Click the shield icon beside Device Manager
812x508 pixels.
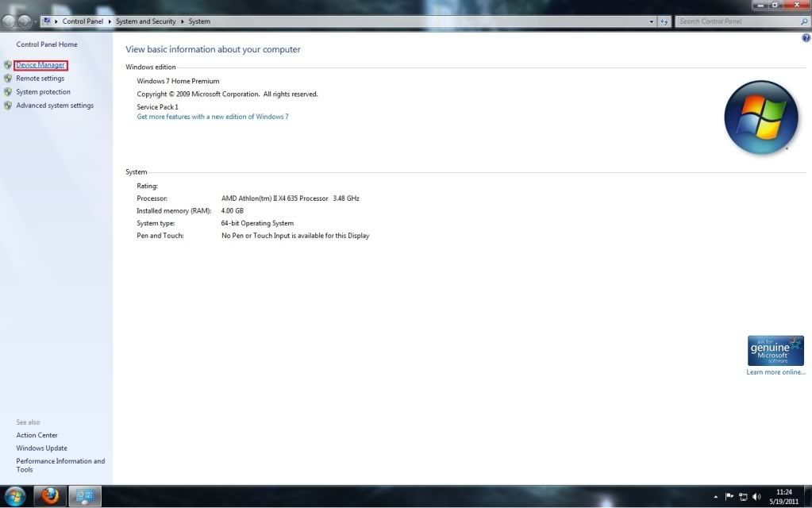click(8, 65)
